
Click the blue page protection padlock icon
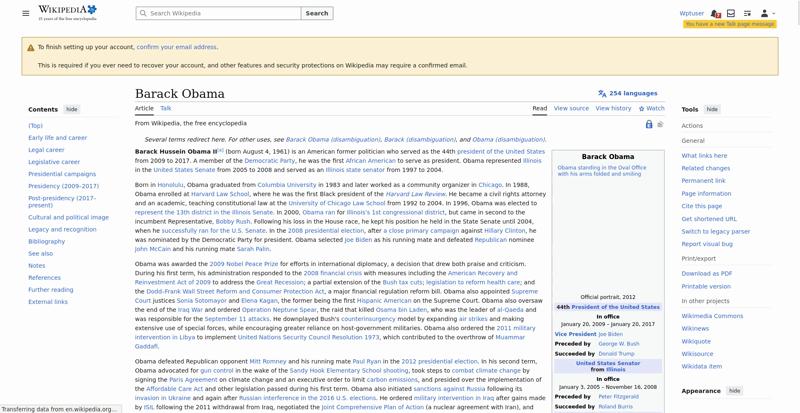(648, 124)
